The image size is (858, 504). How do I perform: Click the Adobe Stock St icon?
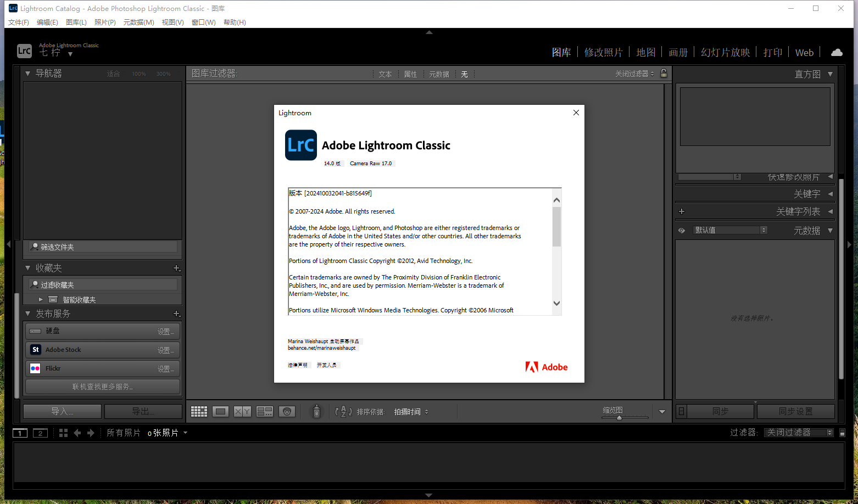coord(36,350)
